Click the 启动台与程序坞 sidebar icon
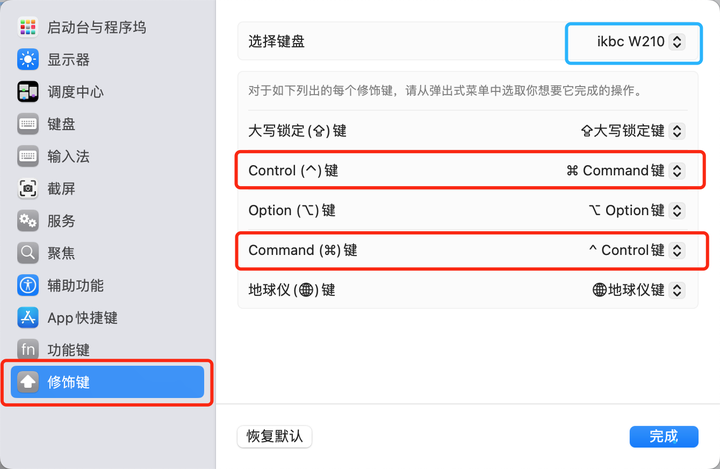Image resolution: width=720 pixels, height=469 pixels. pos(28,27)
